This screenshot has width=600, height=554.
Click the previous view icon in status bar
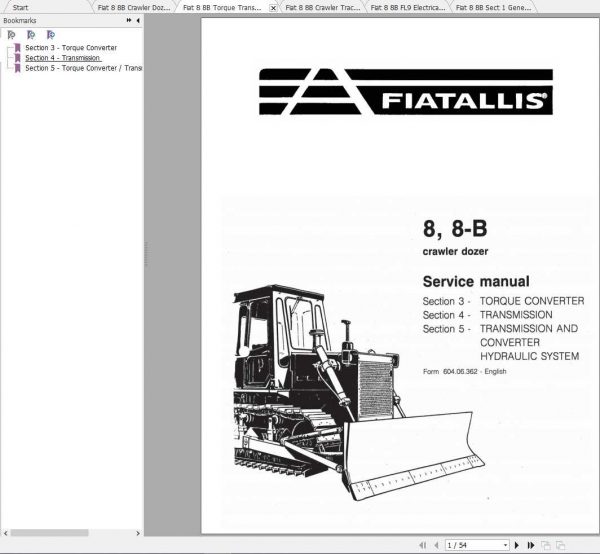pyautogui.click(x=546, y=545)
